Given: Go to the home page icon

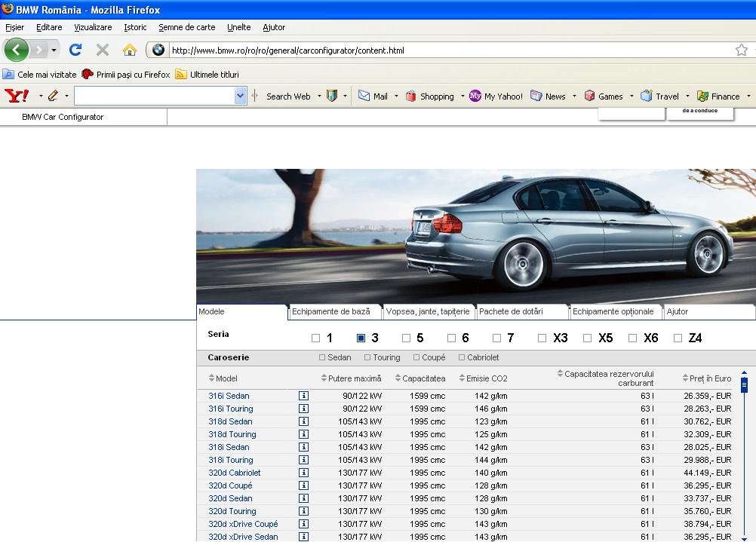Looking at the screenshot, I should 130,51.
